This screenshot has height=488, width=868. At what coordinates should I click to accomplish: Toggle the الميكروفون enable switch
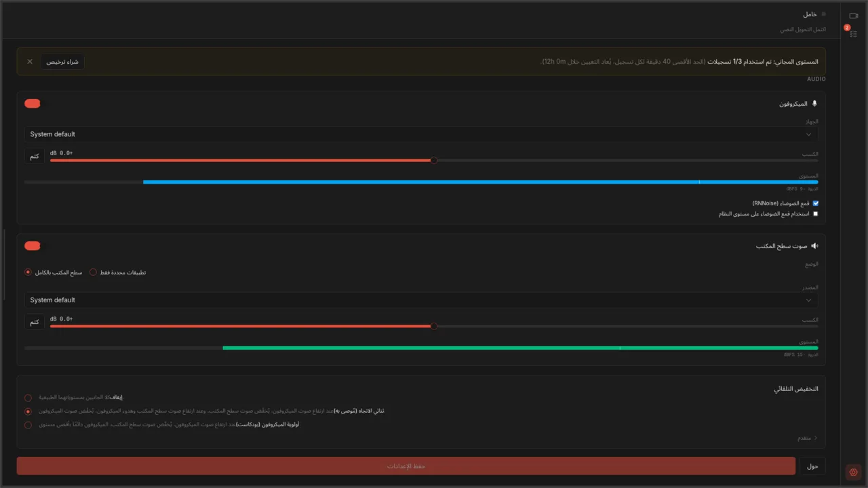(33, 104)
